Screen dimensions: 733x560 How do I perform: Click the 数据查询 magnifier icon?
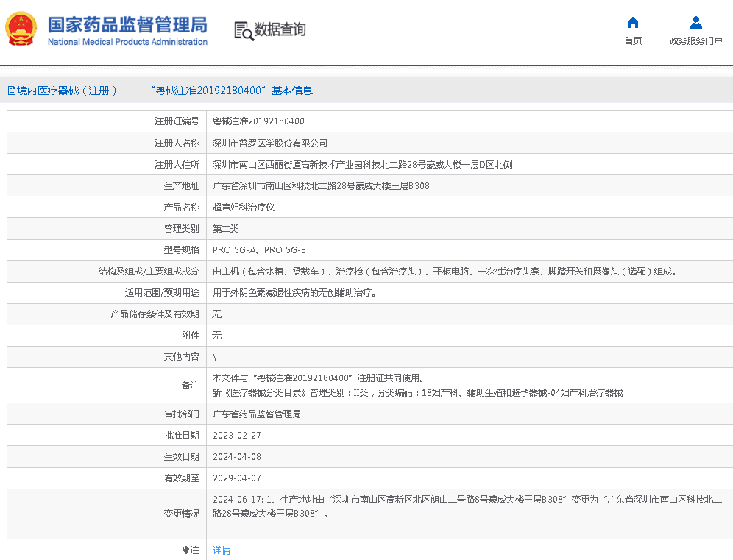tap(244, 30)
